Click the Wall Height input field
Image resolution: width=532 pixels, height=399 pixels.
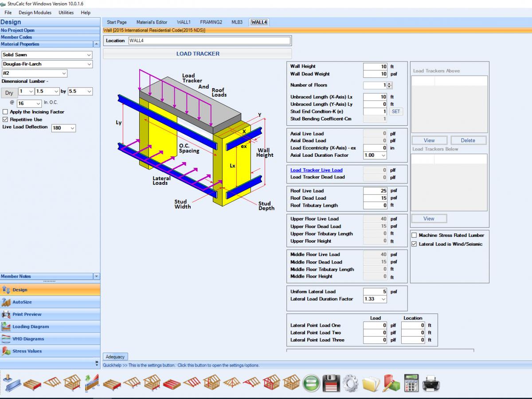pyautogui.click(x=375, y=66)
